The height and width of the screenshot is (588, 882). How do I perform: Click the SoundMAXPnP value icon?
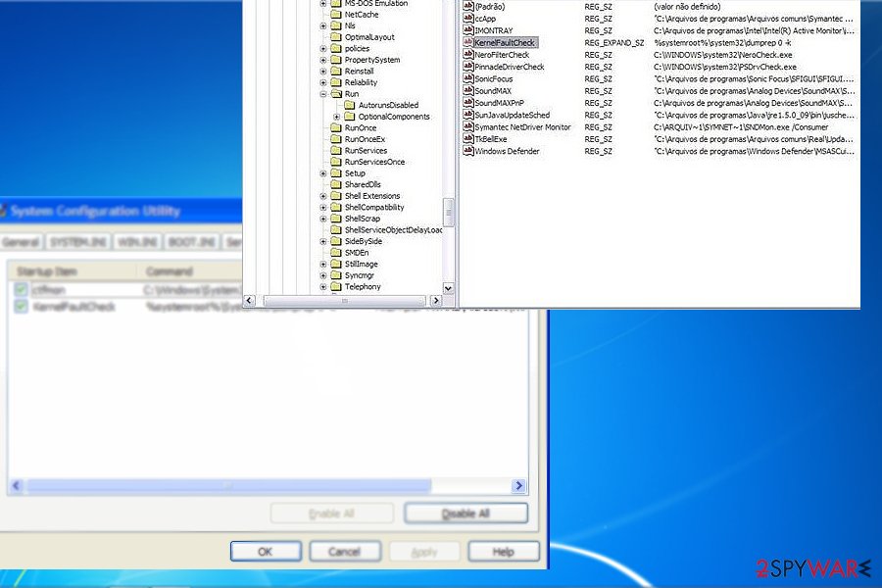pyautogui.click(x=468, y=103)
